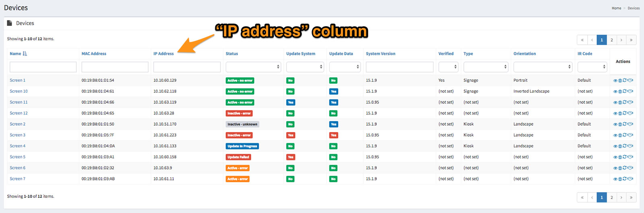Click the Home breadcrumb link
The image size is (644, 213).
pos(616,8)
